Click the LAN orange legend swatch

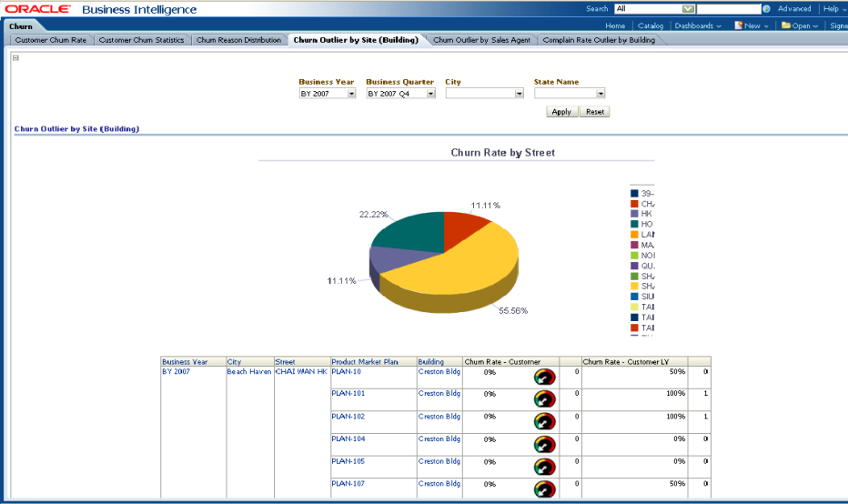[x=634, y=234]
